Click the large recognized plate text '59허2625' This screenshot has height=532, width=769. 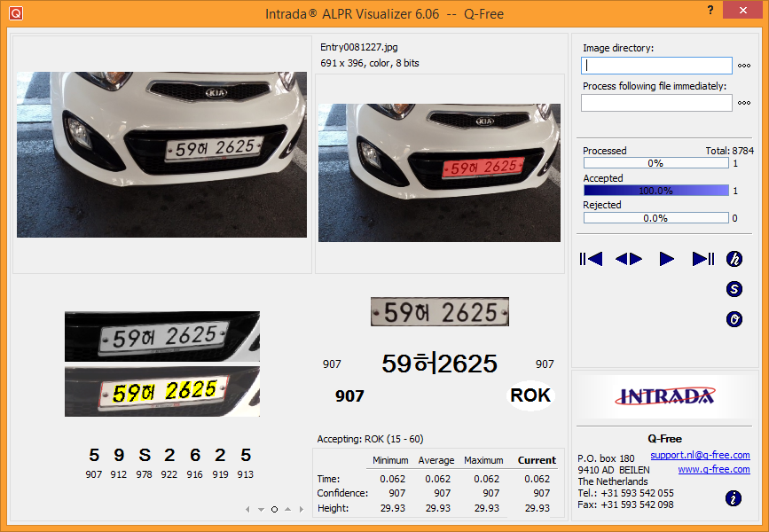click(439, 364)
